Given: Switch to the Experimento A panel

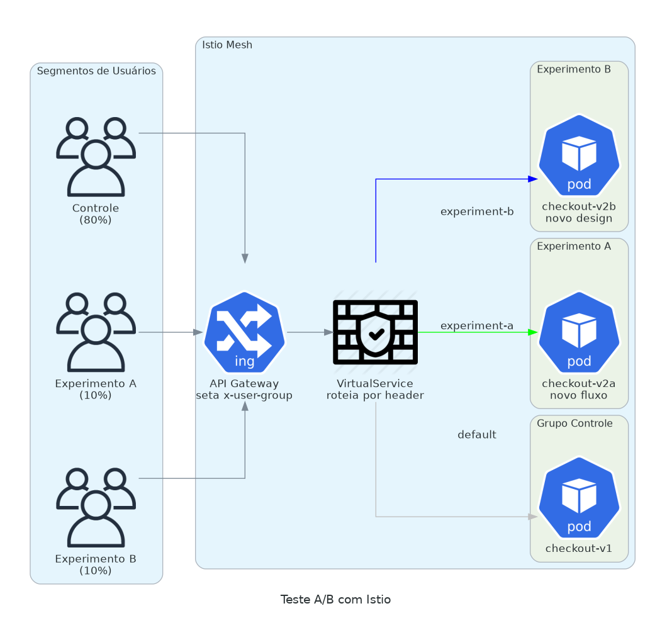Looking at the screenshot, I should pos(566,246).
